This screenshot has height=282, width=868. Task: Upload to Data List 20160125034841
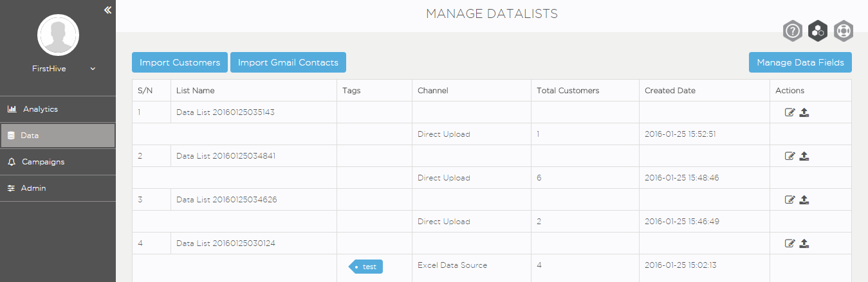[804, 156]
